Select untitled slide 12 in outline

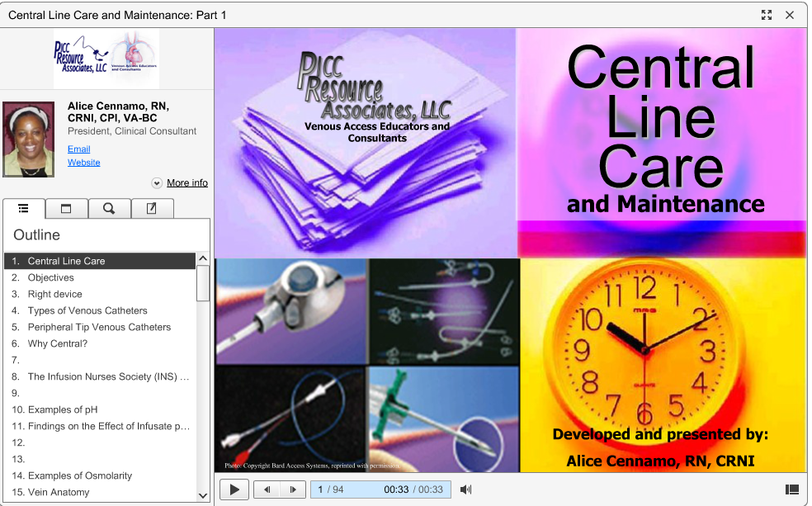coord(100,442)
